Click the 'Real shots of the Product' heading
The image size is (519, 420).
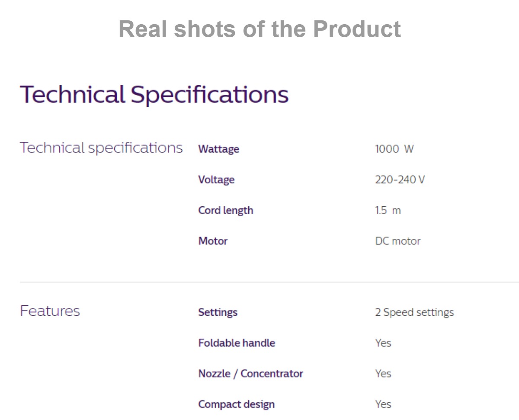click(259, 29)
